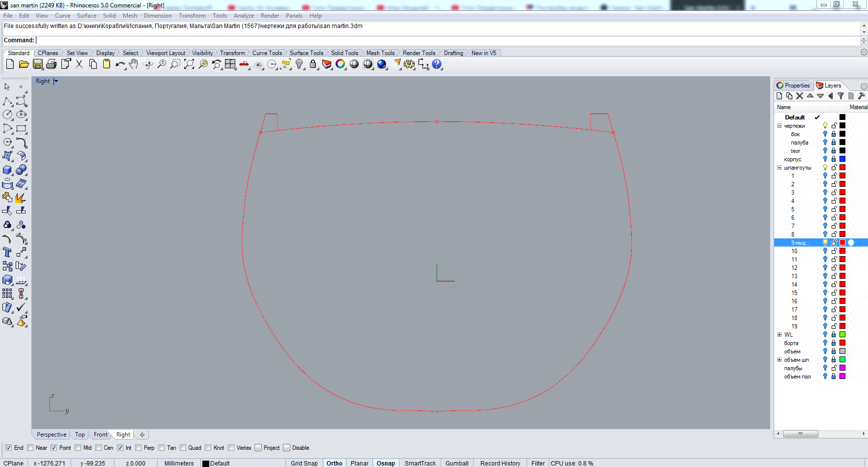
Task: Click the layer filter funnel icon
Action: (840, 96)
